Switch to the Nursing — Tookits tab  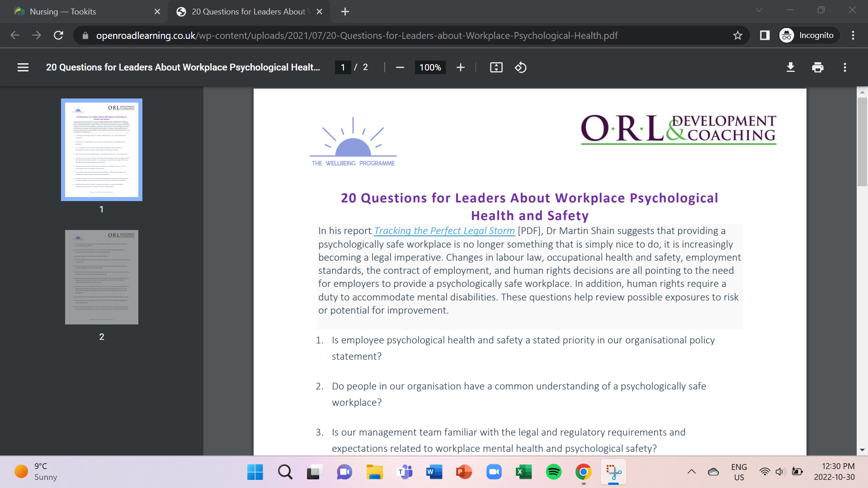[x=63, y=12]
